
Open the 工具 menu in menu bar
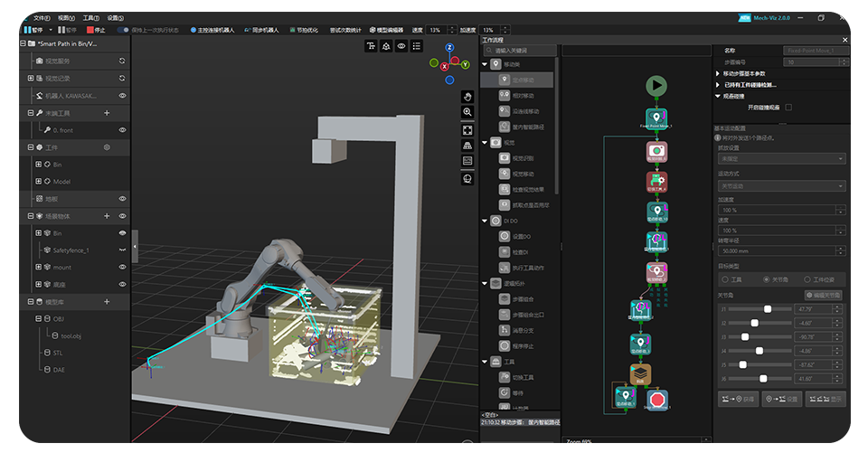coord(90,17)
